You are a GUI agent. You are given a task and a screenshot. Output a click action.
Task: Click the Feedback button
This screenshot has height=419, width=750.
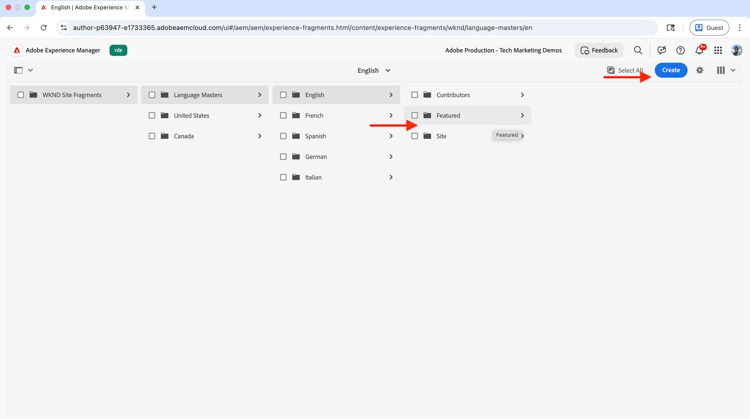pyautogui.click(x=599, y=50)
